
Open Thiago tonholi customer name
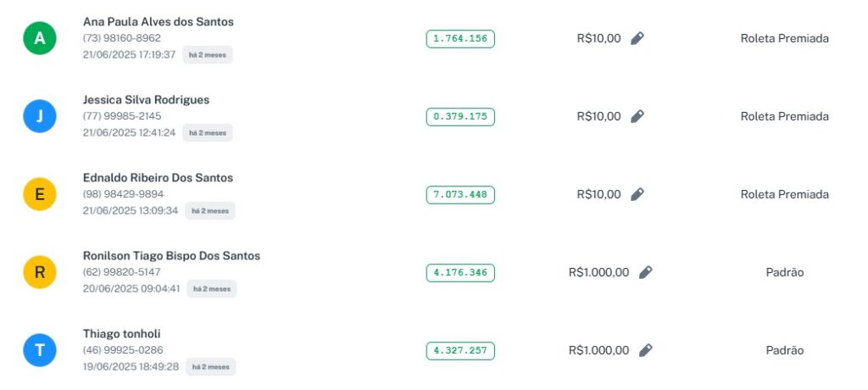121,333
